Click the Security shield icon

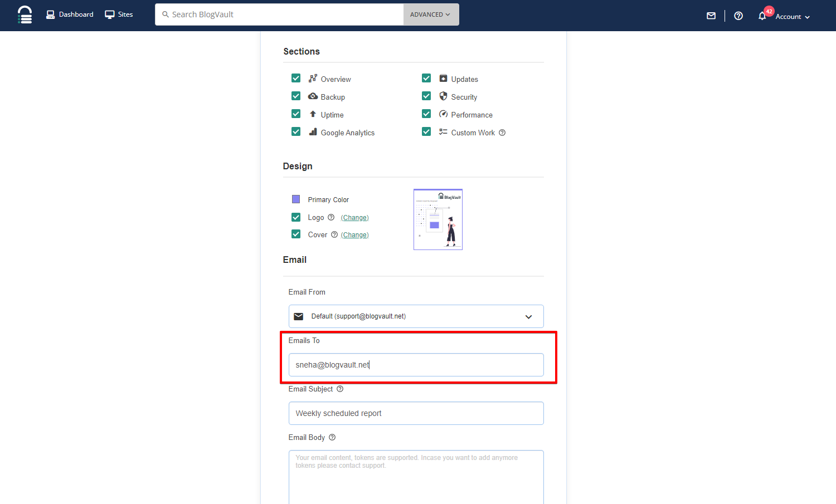click(x=444, y=96)
